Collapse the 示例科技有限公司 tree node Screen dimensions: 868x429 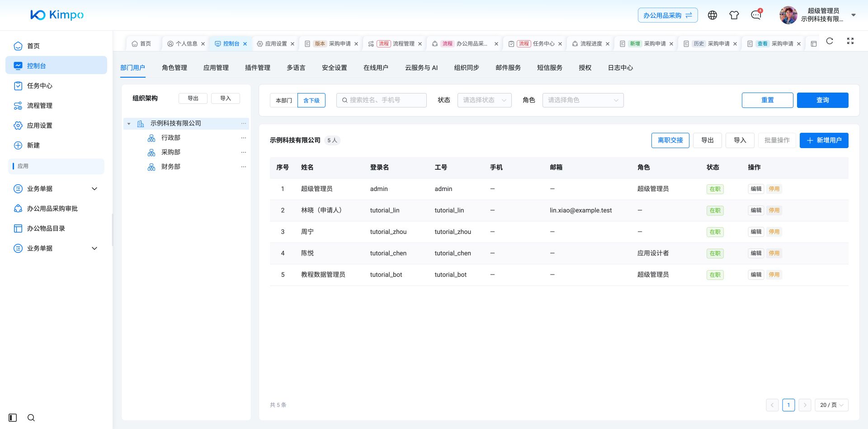(x=129, y=124)
